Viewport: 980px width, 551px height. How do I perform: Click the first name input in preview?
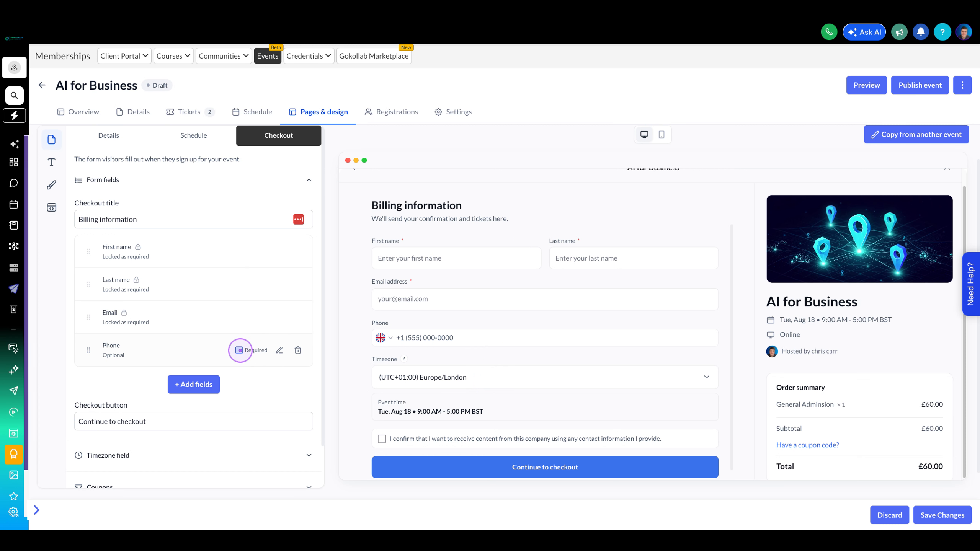(x=456, y=258)
